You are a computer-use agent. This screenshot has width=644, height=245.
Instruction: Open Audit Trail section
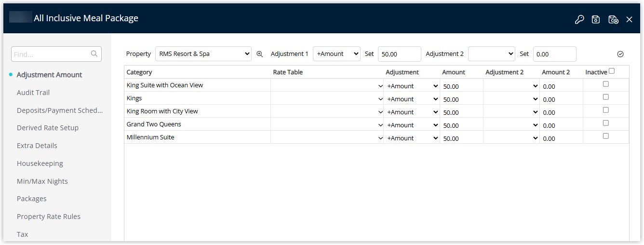point(33,93)
